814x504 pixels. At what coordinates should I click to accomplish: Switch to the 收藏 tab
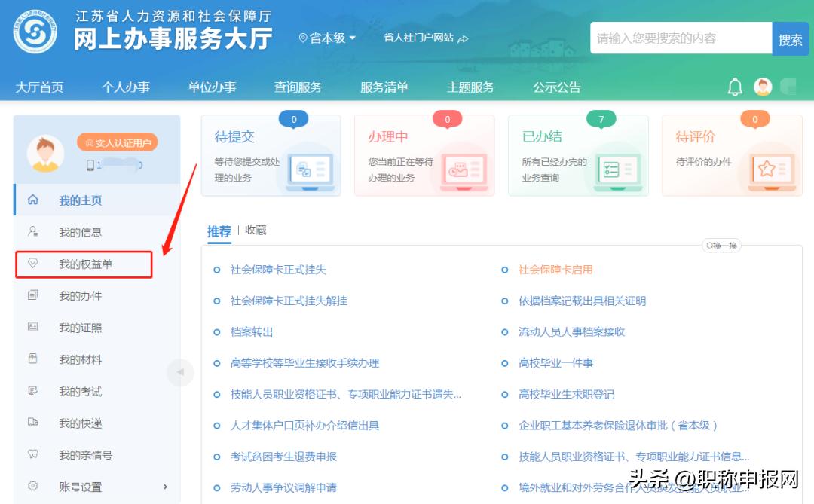point(254,231)
